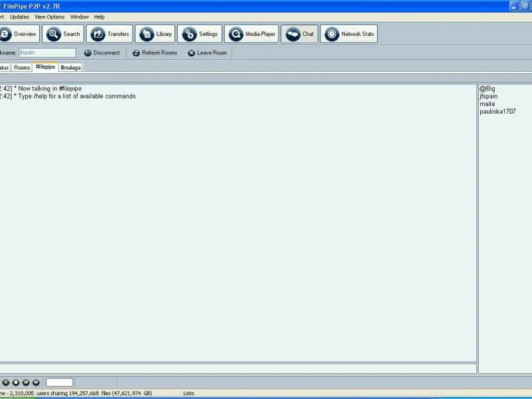Open the Library section
Image resolution: width=532 pixels, height=399 pixels.
click(x=155, y=34)
